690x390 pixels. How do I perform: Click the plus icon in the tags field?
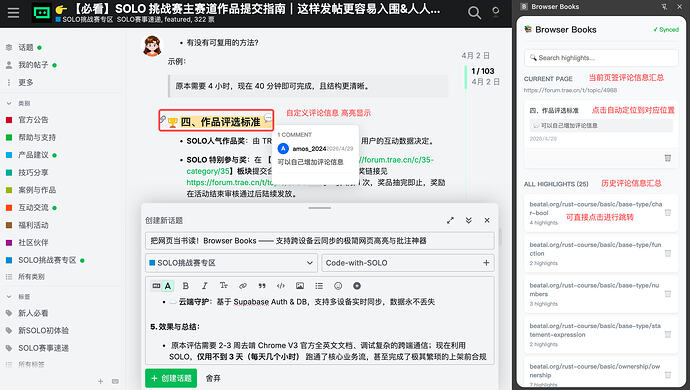click(x=486, y=263)
